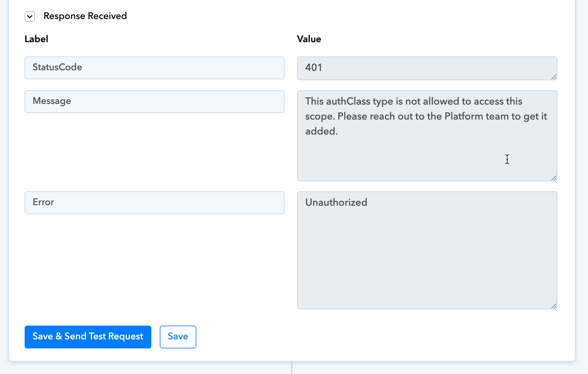Click the Error label field
588x374 pixels.
tap(154, 203)
